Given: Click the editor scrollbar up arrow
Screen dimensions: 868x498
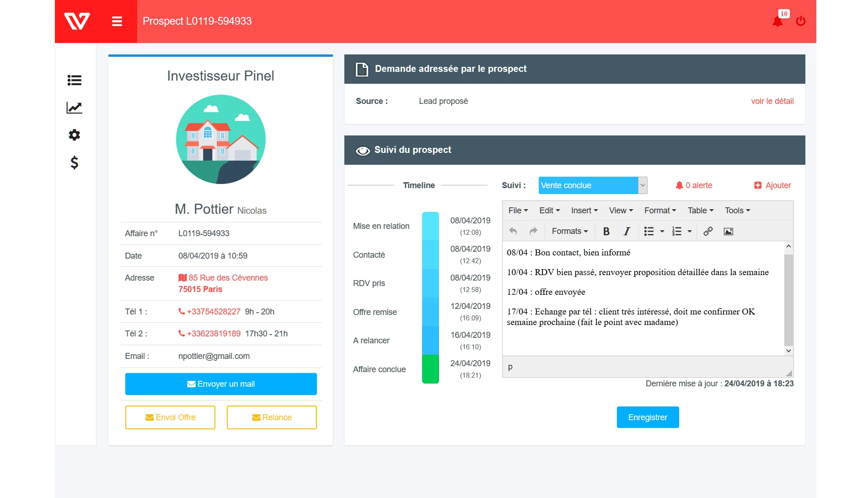Looking at the screenshot, I should [x=788, y=246].
